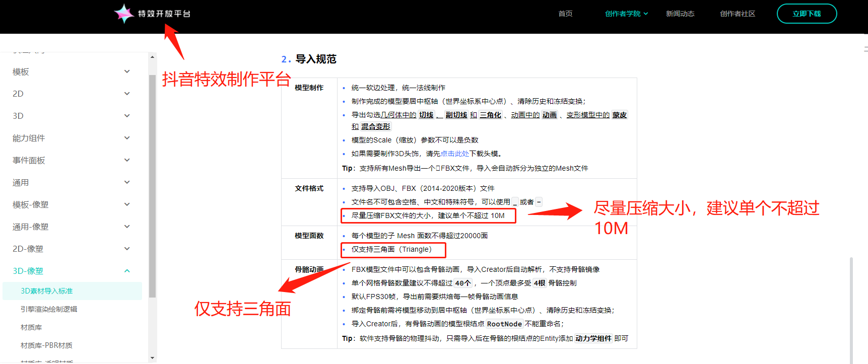Click the 骨骼动画 table row label
The image size is (868, 364).
click(x=309, y=269)
